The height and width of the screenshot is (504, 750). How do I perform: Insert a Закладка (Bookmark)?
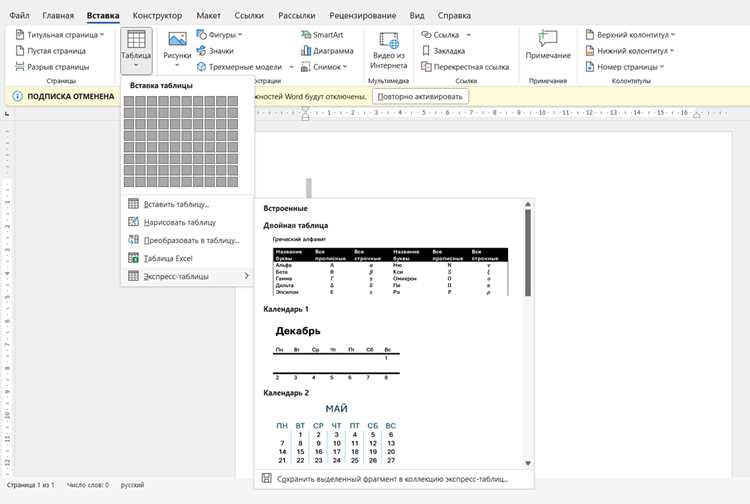[443, 51]
